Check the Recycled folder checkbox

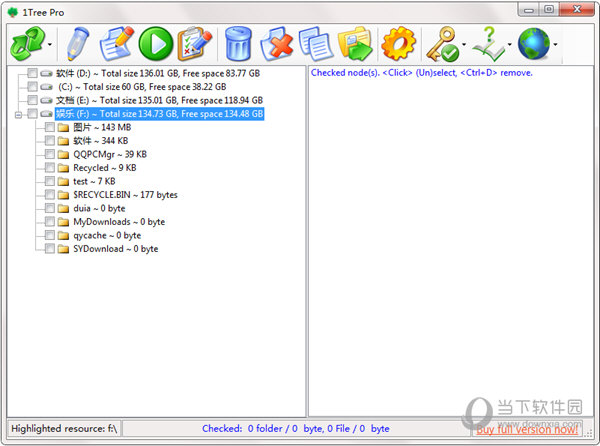click(x=50, y=168)
